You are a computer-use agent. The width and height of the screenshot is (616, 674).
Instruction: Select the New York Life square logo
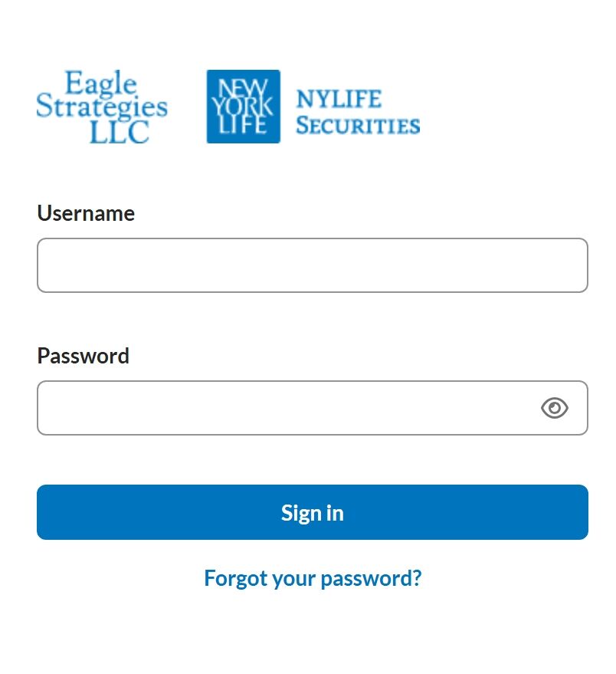pos(242,107)
